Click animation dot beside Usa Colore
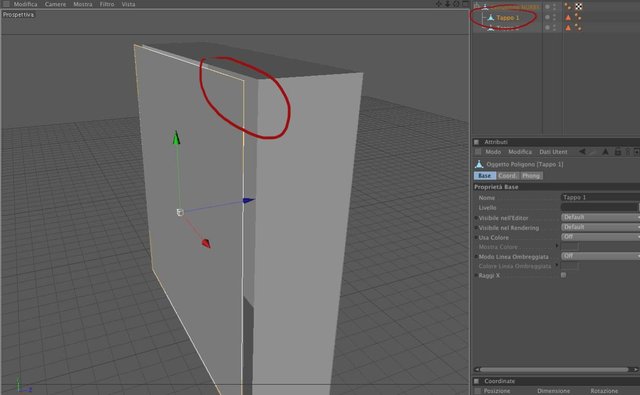 point(476,237)
